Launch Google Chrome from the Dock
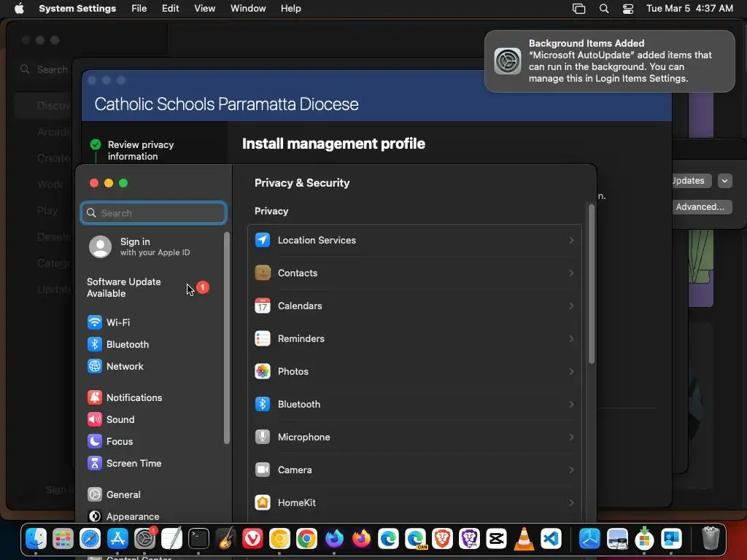Image resolution: width=747 pixels, height=560 pixels. [x=307, y=539]
